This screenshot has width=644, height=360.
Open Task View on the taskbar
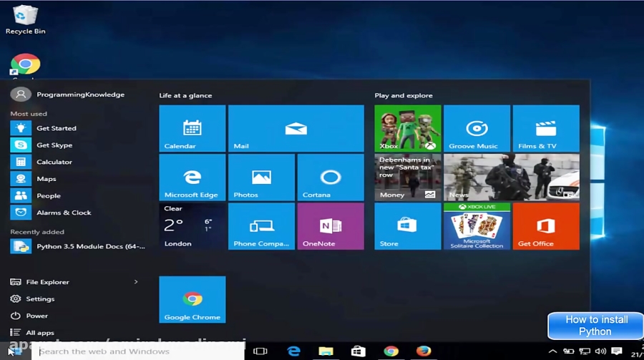[x=260, y=351]
